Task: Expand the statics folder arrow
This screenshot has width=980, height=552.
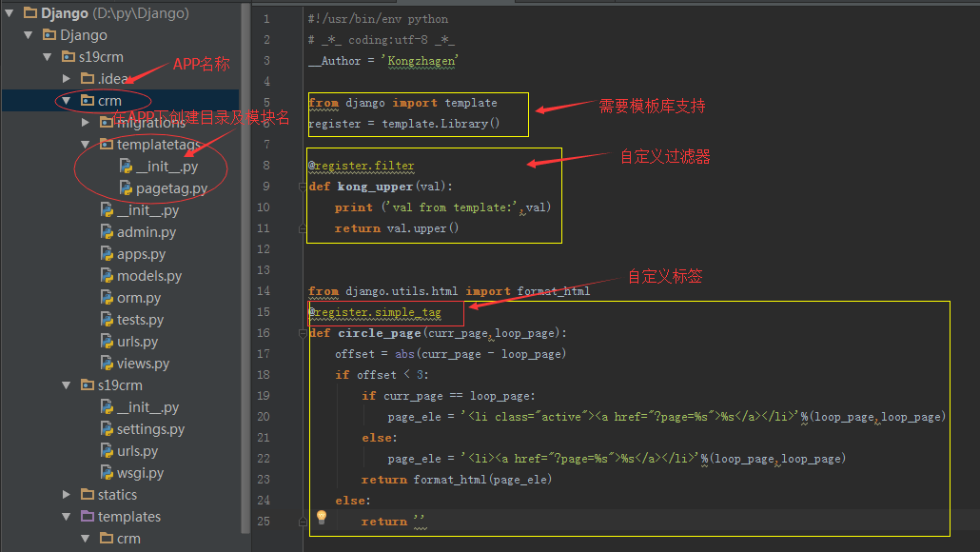Action: (67, 495)
